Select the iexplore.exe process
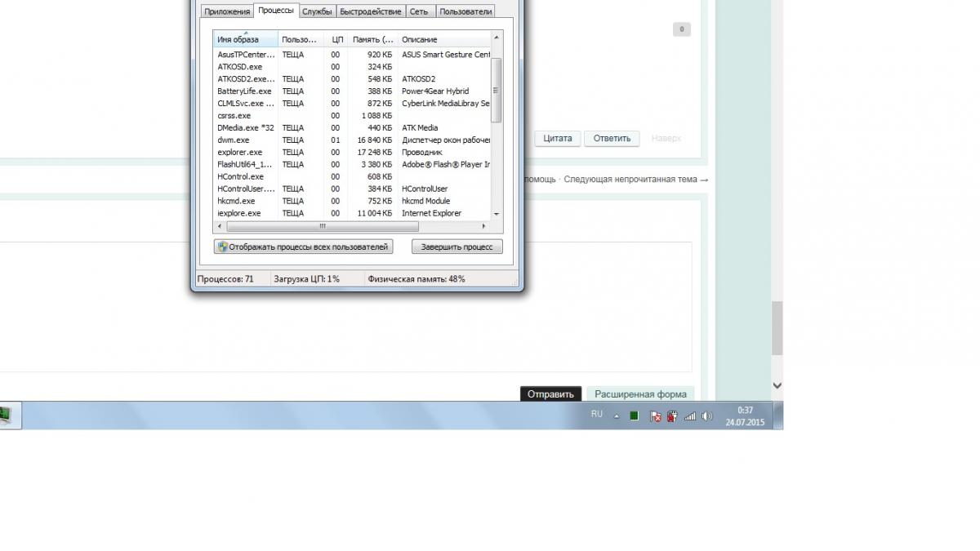Viewport: 980px width, 551px height. click(x=352, y=213)
